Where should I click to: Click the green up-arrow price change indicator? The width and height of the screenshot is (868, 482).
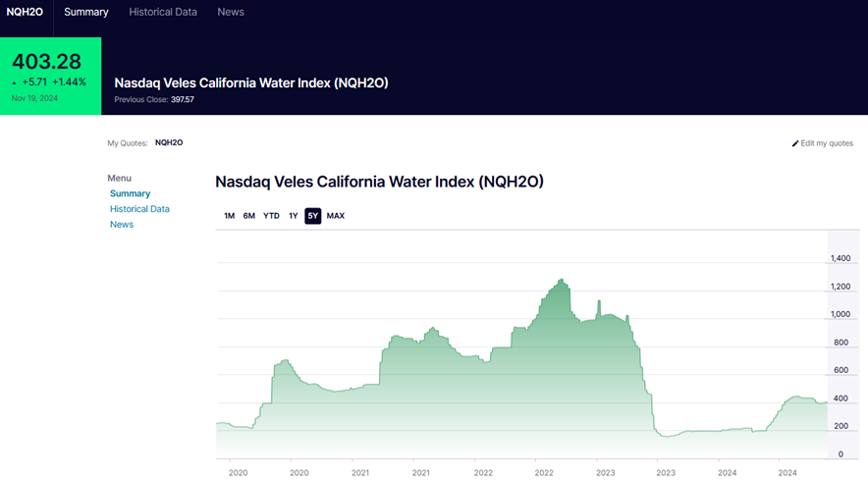click(15, 82)
